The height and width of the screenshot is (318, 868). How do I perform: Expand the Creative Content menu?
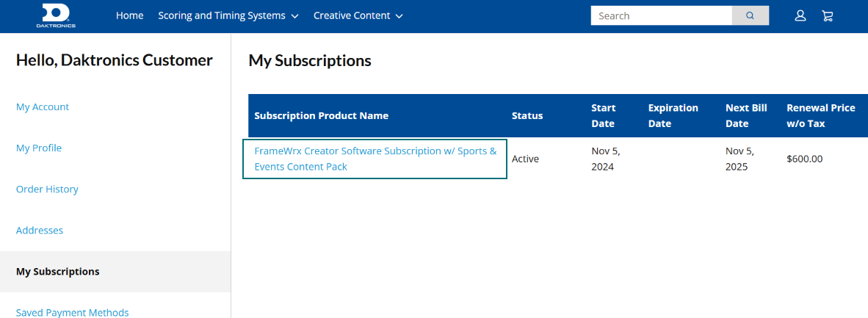358,15
